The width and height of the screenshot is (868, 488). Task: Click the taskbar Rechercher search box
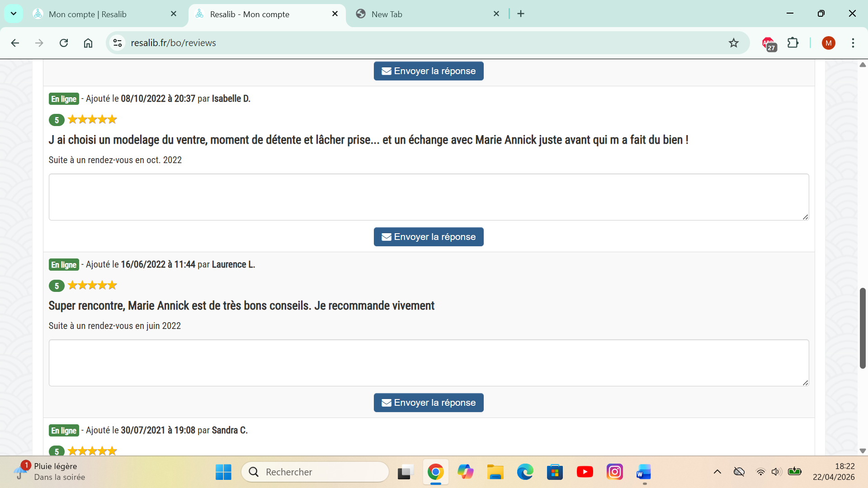click(x=315, y=472)
